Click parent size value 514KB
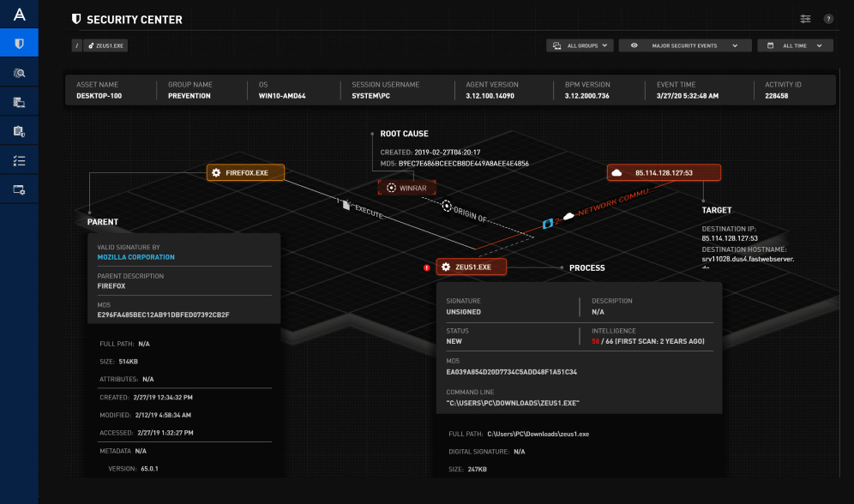This screenshot has height=504, width=854. pyautogui.click(x=129, y=362)
